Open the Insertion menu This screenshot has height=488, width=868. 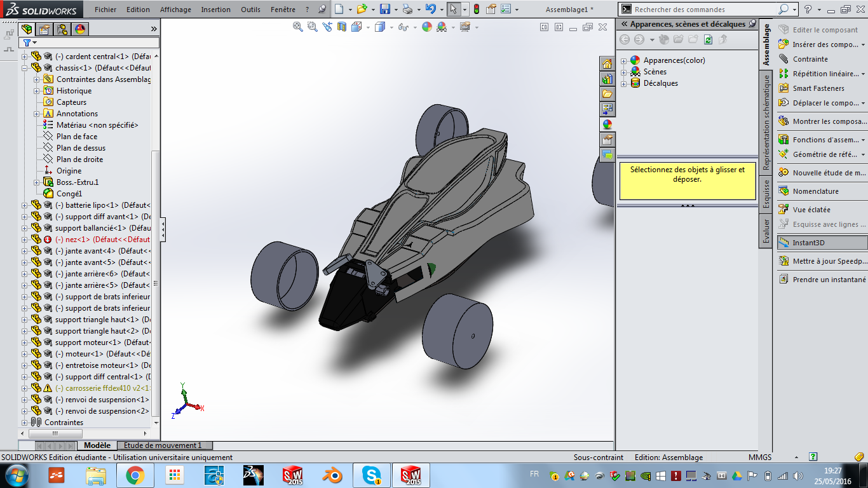216,10
